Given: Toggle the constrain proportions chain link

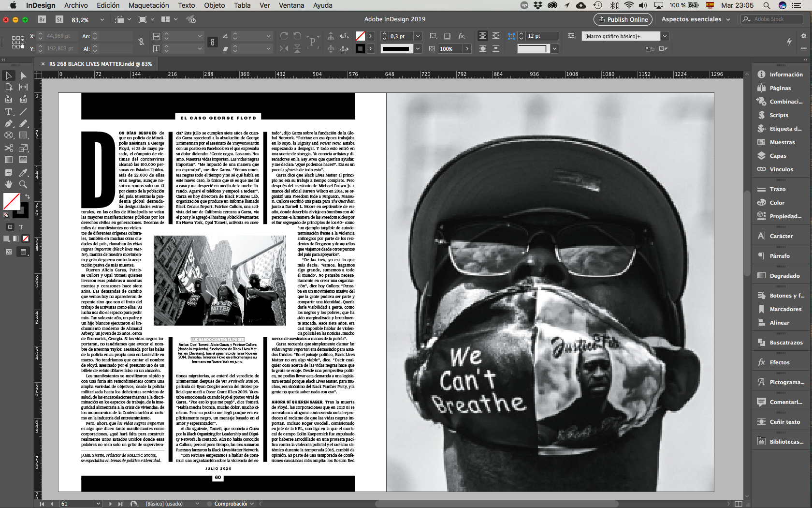Looking at the screenshot, I should pos(141,42).
